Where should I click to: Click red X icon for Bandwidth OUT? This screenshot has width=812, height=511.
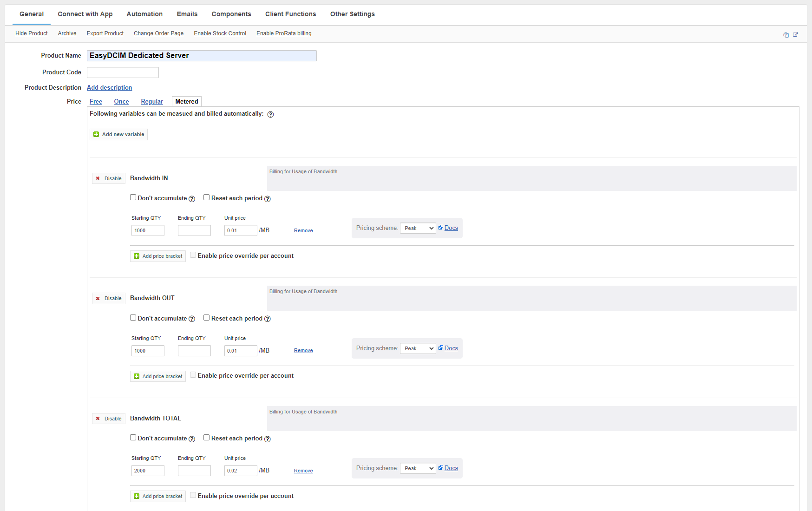98,298
